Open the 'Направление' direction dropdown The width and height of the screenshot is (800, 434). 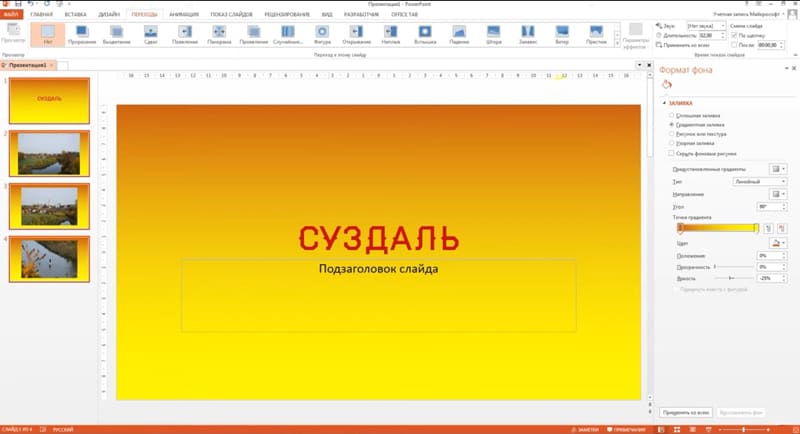coord(778,194)
